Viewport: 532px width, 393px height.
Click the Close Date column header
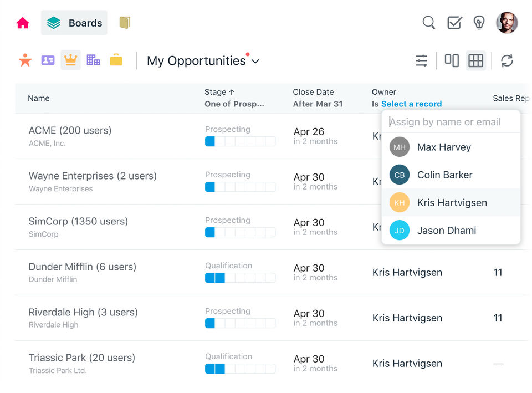pos(313,92)
